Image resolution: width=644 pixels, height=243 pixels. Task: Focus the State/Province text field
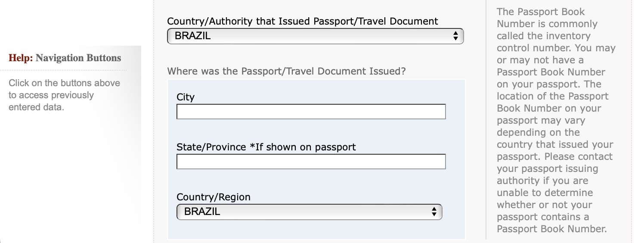pyautogui.click(x=311, y=162)
